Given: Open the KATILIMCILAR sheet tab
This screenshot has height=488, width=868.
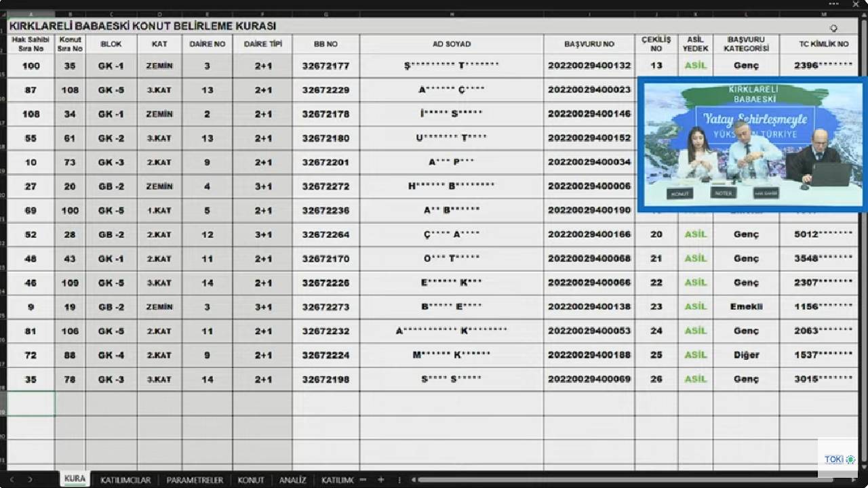Looking at the screenshot, I should [x=125, y=480].
